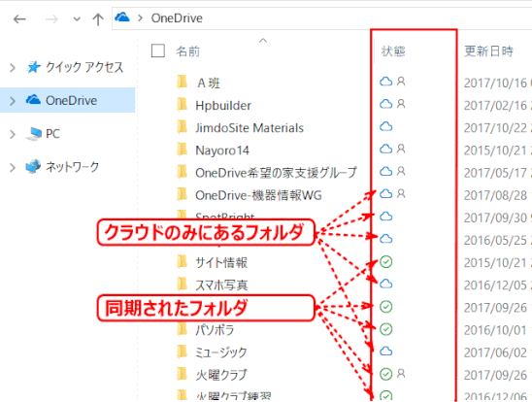Select the サイト情報 folder name
The width and height of the screenshot is (532, 402).
221,262
